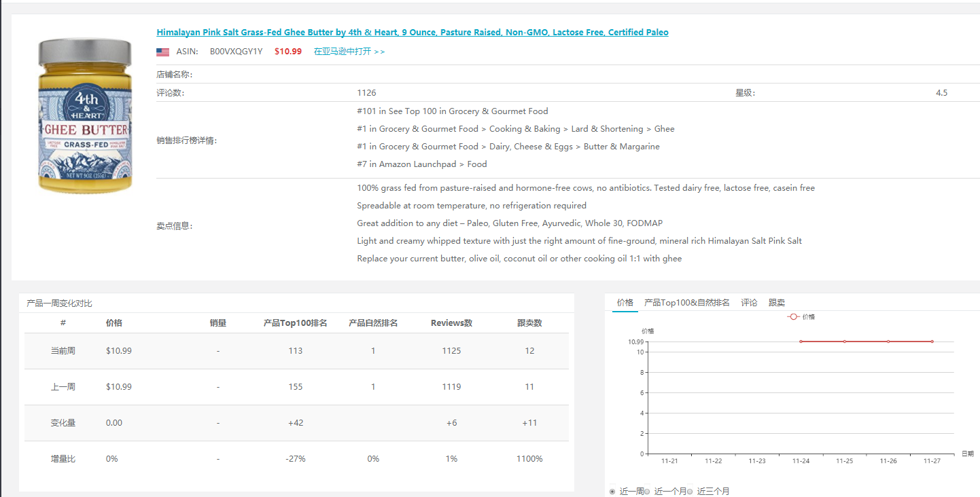Open the Himalayan Pink Salt Ghee Butter title link

(x=413, y=33)
